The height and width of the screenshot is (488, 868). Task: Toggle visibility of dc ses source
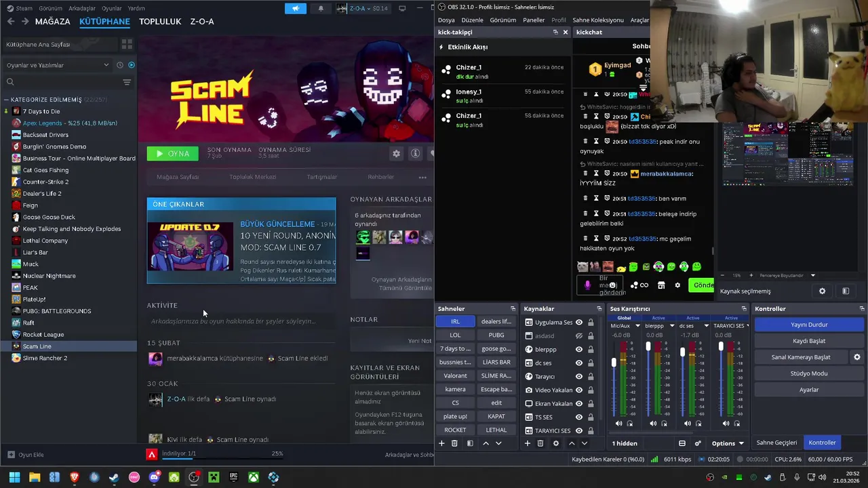[x=579, y=363]
